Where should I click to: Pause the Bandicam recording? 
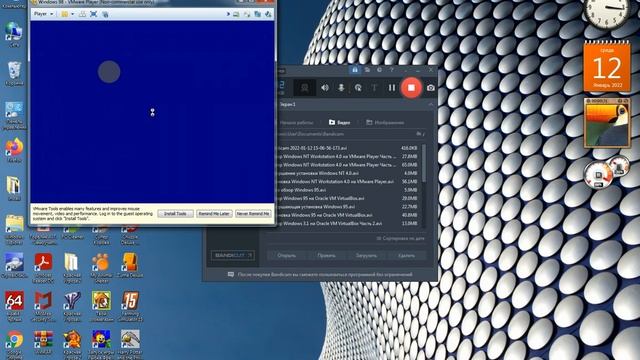(392, 87)
